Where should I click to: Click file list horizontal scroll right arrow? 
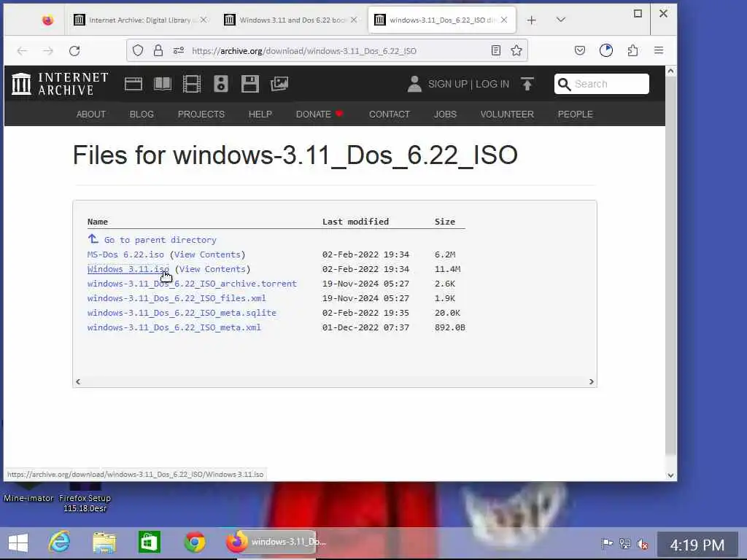591,382
